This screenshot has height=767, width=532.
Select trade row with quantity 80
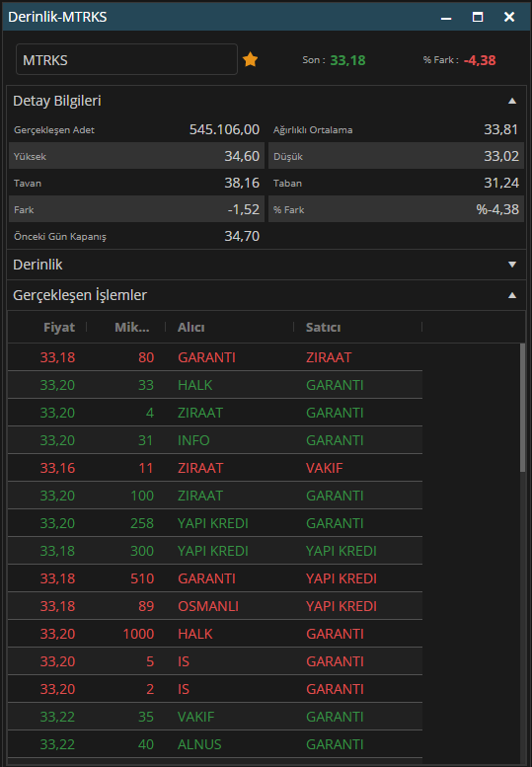point(215,357)
